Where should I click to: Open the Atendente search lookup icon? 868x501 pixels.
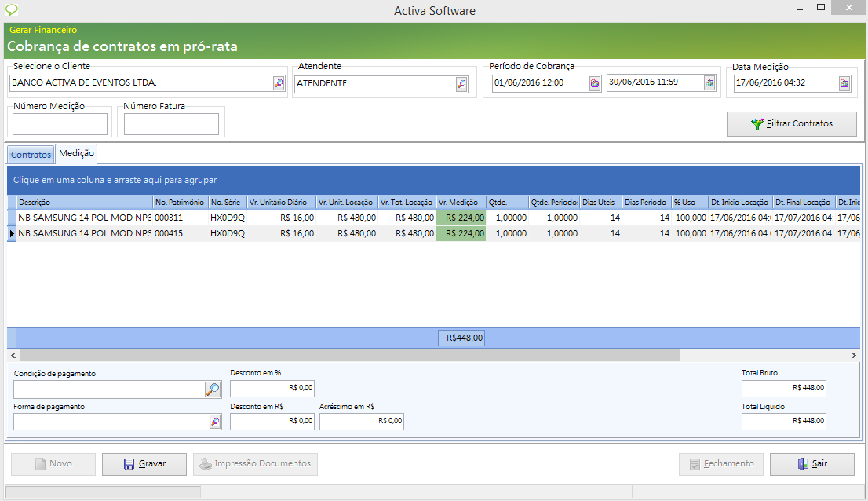(x=461, y=84)
